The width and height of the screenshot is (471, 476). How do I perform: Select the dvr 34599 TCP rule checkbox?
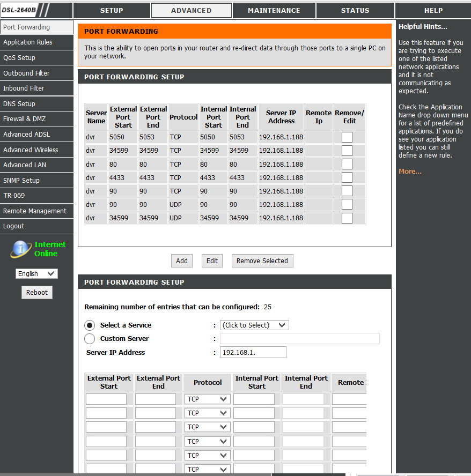coord(347,151)
